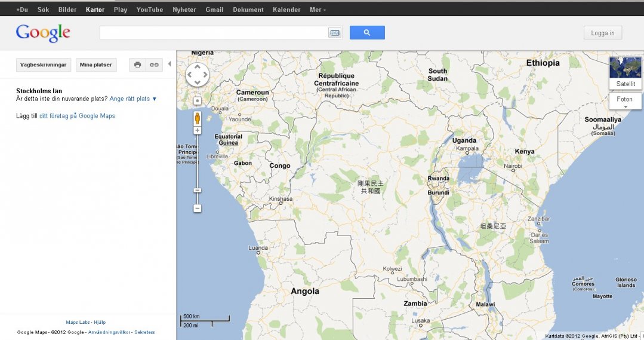644x340 pixels.
Task: Open the on-screen keyboard icon in search box
Action: point(335,33)
